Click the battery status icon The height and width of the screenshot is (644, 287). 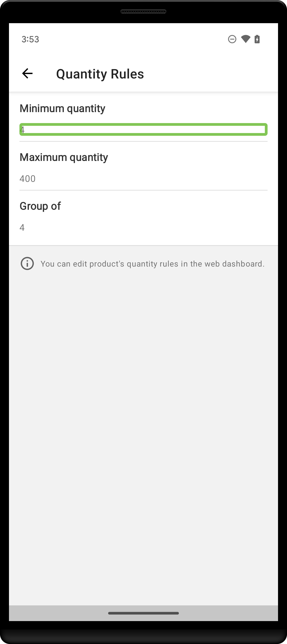click(258, 39)
